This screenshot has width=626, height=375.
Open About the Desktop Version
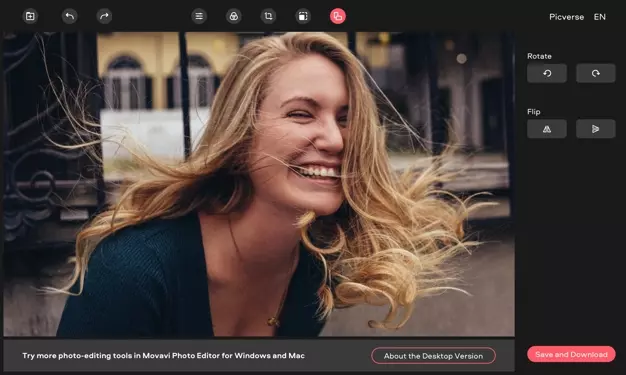point(433,356)
